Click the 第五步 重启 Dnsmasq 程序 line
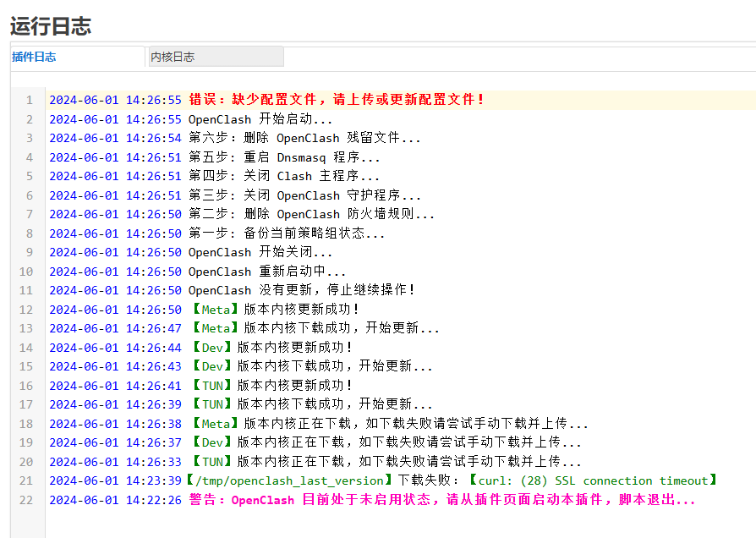 [284, 157]
